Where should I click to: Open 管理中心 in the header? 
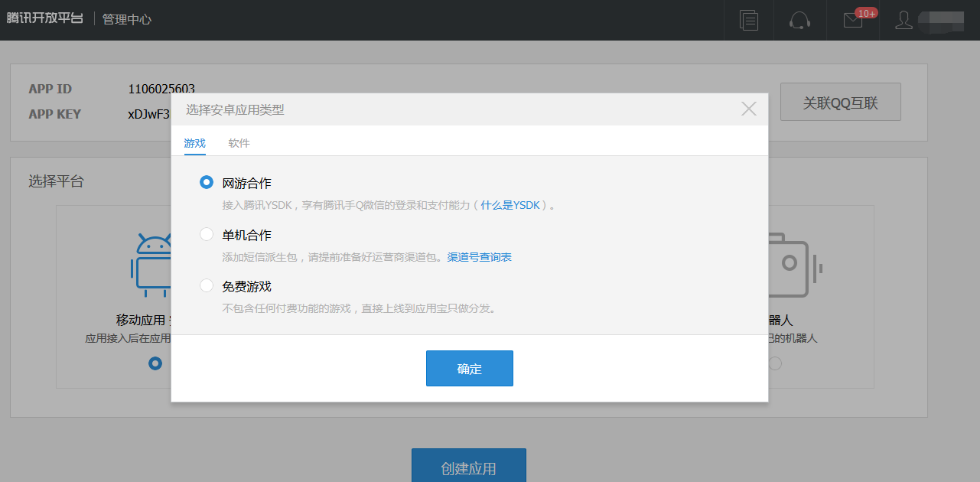point(127,19)
